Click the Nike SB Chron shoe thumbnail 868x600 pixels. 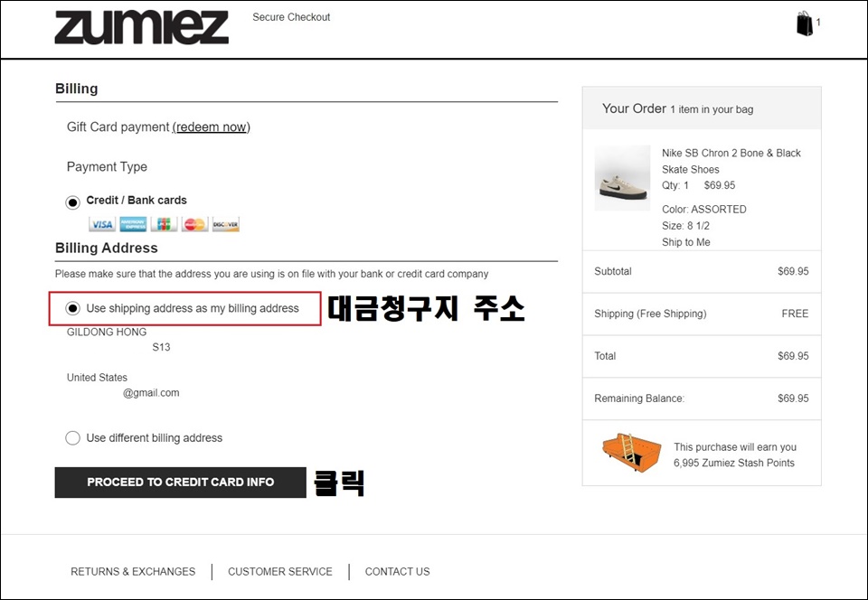pyautogui.click(x=622, y=177)
